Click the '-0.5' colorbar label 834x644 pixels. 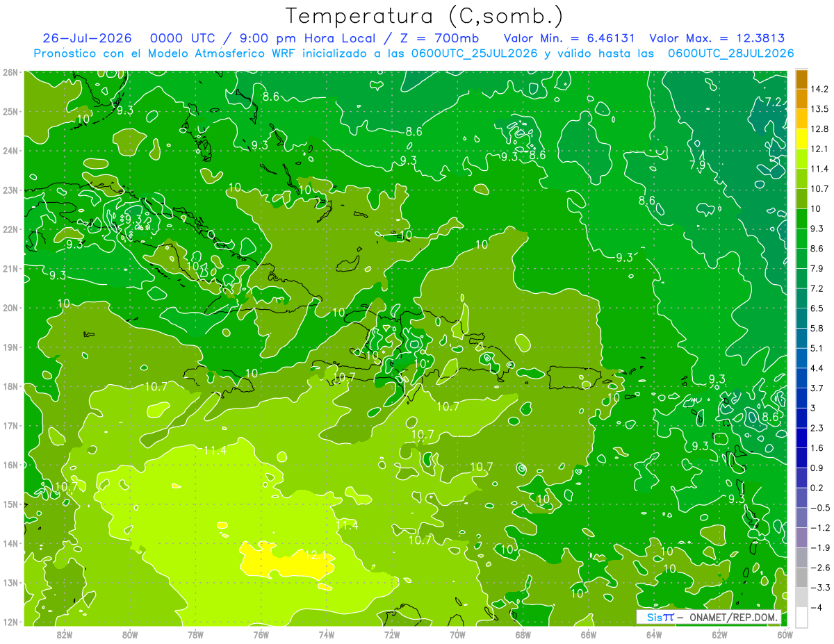820,508
